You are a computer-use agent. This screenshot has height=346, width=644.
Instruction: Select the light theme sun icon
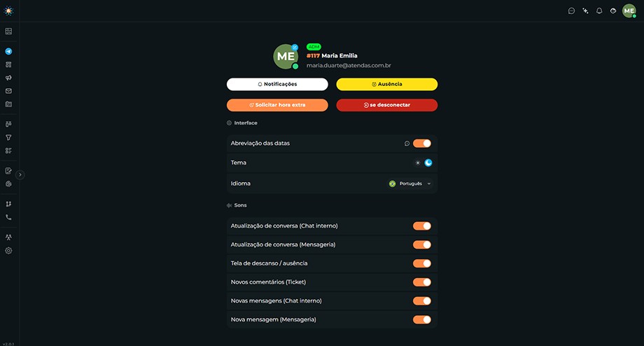[418, 162]
